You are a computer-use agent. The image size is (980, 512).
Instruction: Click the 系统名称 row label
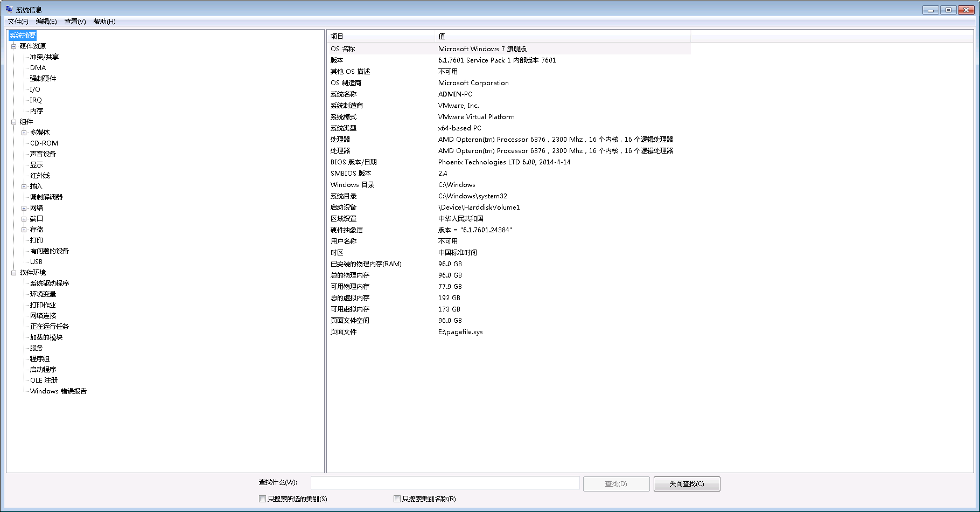(x=344, y=94)
